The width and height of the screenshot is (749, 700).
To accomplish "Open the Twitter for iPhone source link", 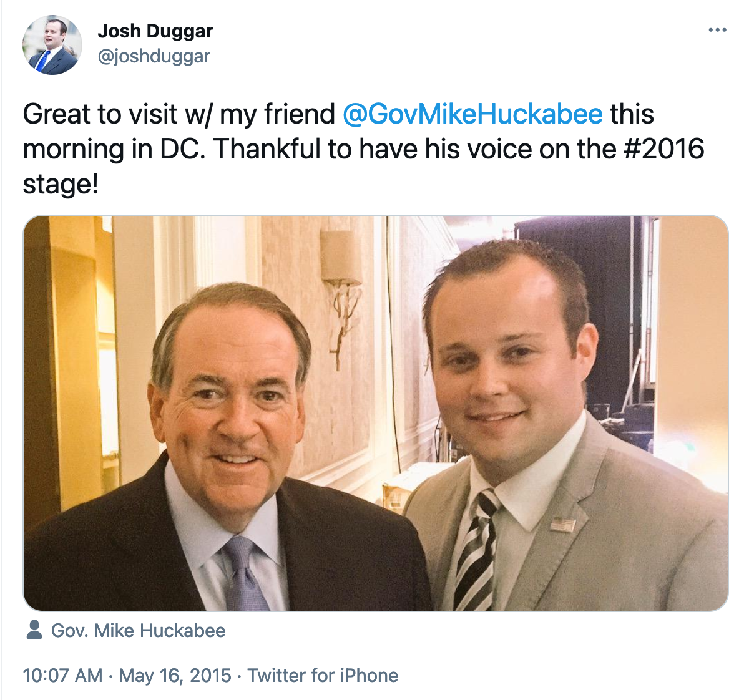I will pyautogui.click(x=323, y=675).
